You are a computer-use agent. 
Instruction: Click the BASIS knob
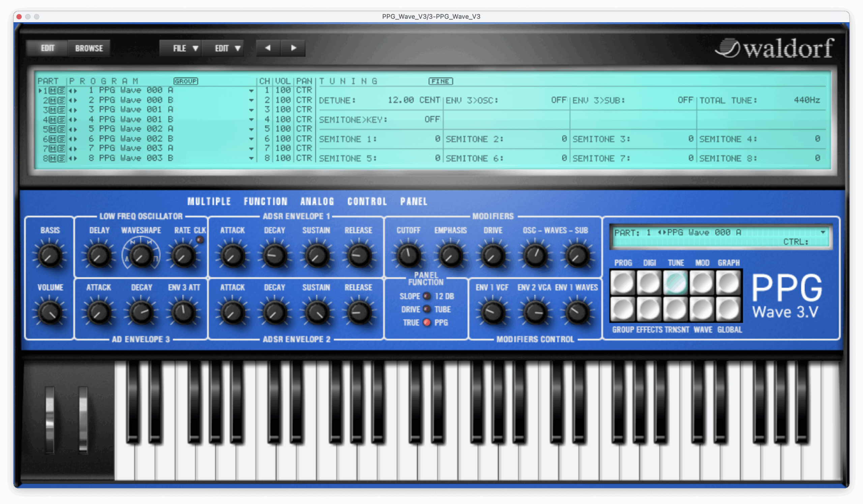click(50, 256)
